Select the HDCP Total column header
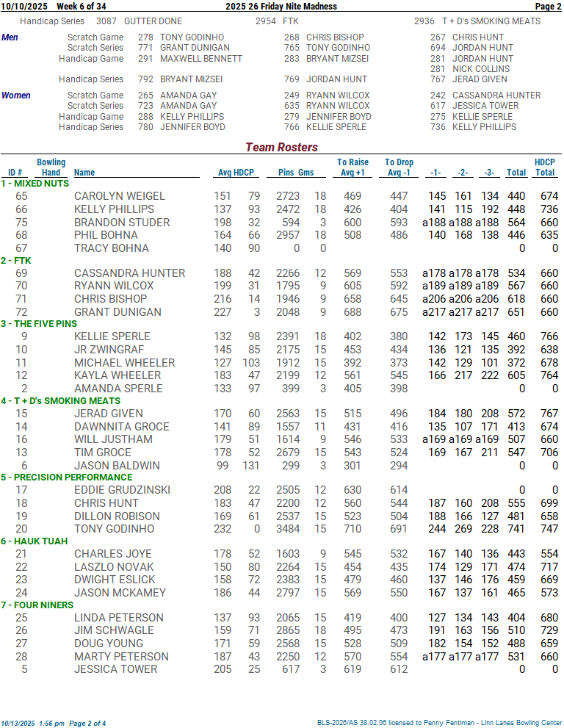This screenshot has width=564, height=728. 544,167
